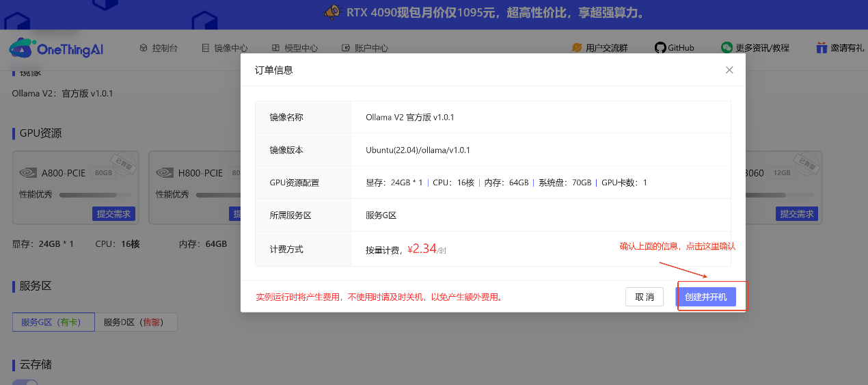Click the GitHub octocat icon
The height and width of the screenshot is (385, 868).
pos(660,48)
